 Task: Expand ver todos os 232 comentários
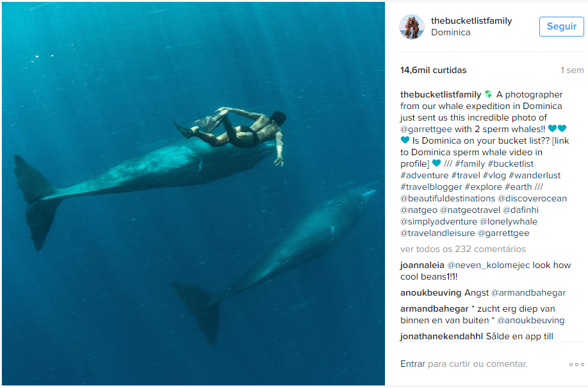click(462, 249)
